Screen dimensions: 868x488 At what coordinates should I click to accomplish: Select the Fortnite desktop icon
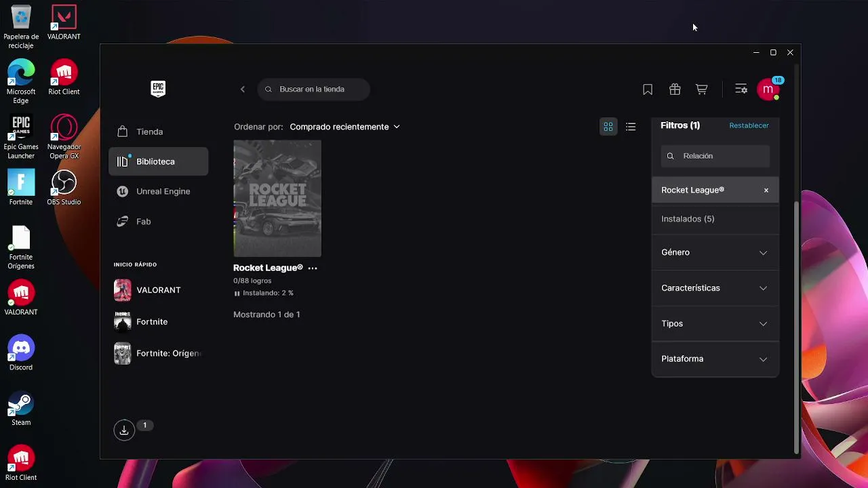click(21, 188)
